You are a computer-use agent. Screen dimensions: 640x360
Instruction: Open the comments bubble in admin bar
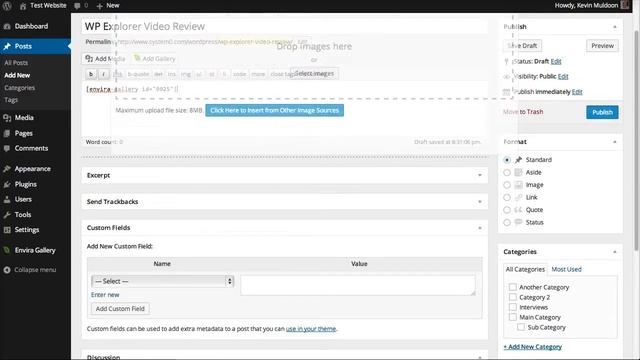(78, 6)
